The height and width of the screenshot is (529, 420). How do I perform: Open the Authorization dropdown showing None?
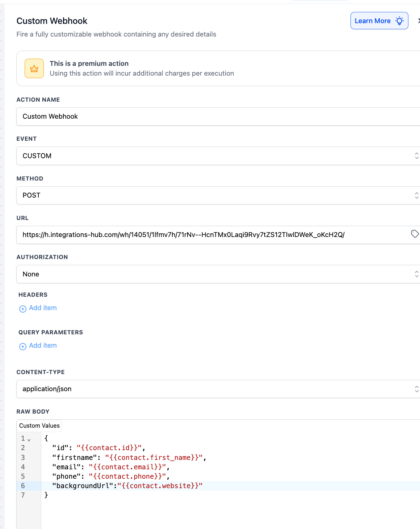(x=218, y=274)
